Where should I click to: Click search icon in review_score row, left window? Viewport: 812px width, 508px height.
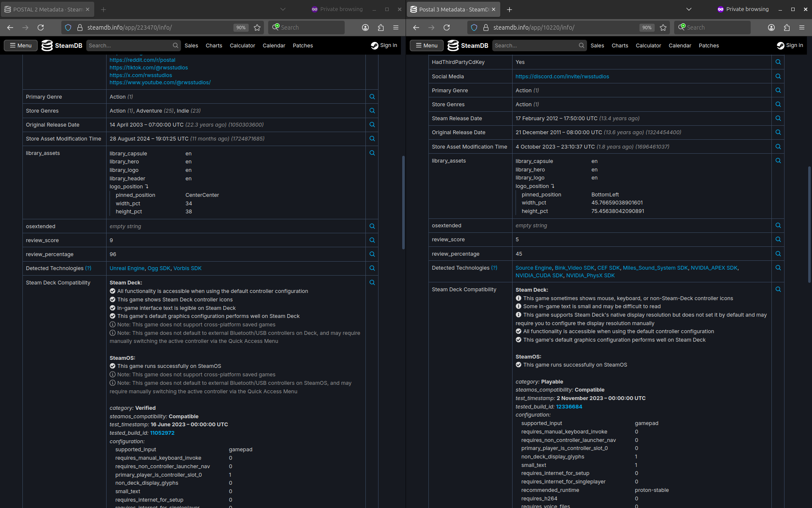pos(372,240)
